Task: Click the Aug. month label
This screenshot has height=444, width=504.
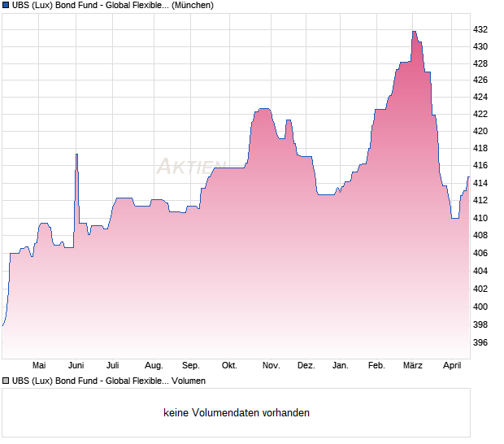Action: tap(154, 365)
